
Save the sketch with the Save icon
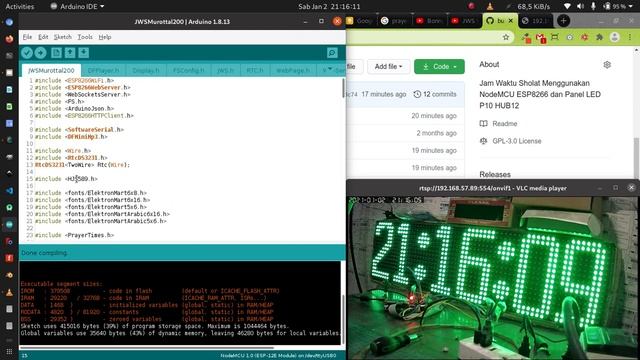pos(83,53)
